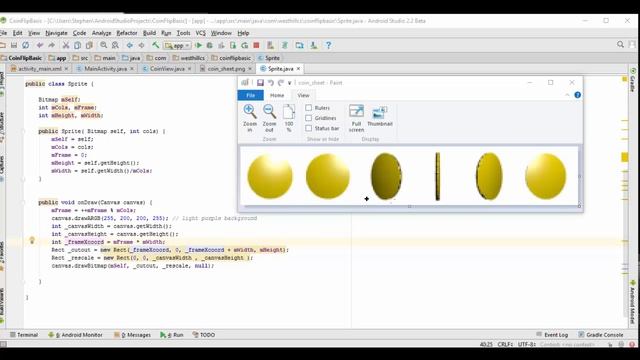Click the navigate Back arrow icon
The image size is (640, 360).
click(x=129, y=45)
